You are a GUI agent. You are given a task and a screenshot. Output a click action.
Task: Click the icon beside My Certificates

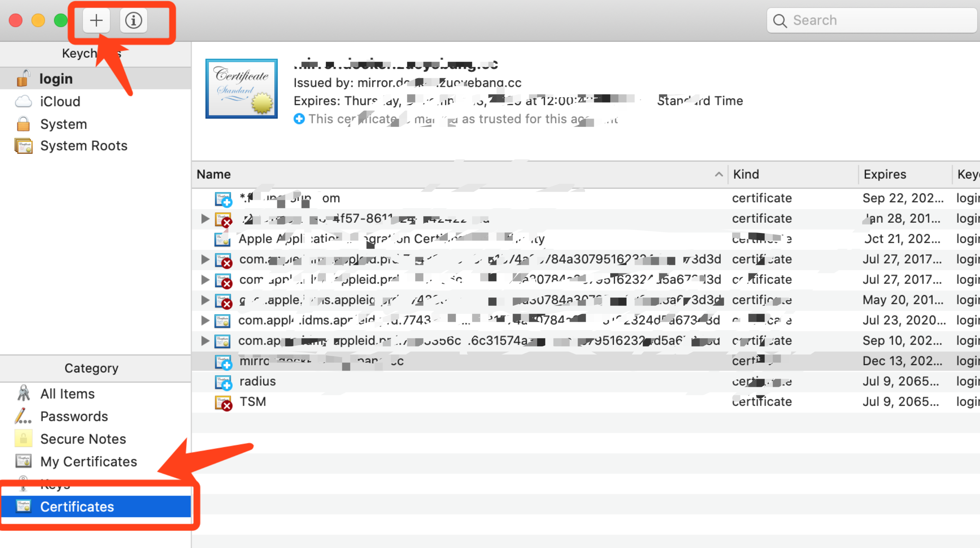23,461
